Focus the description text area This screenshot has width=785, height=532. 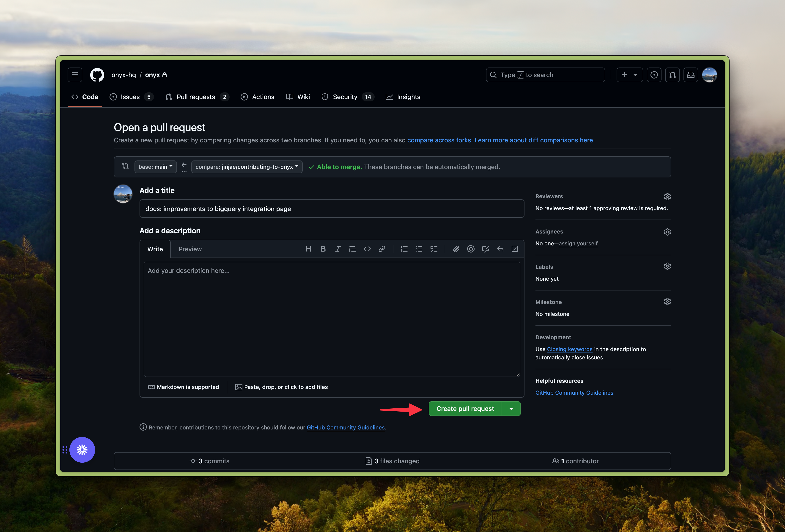point(332,319)
